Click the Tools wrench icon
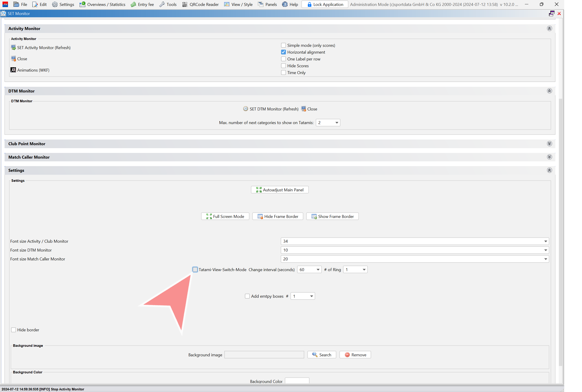The width and height of the screenshot is (582, 392). pyautogui.click(x=162, y=4)
